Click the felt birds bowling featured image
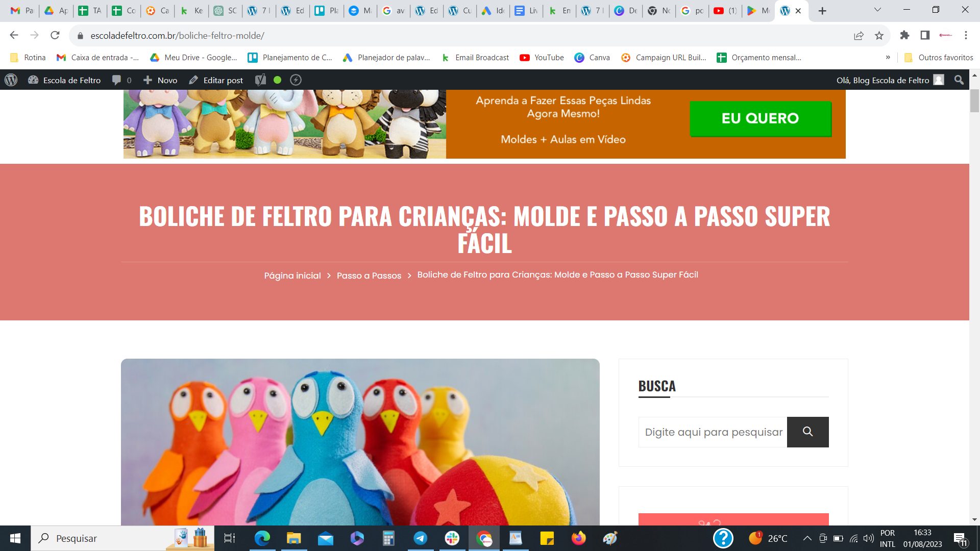Image resolution: width=980 pixels, height=551 pixels. [360, 442]
